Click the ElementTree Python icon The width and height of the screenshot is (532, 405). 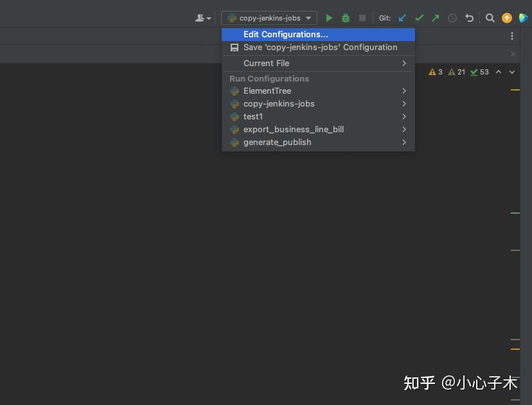point(235,91)
